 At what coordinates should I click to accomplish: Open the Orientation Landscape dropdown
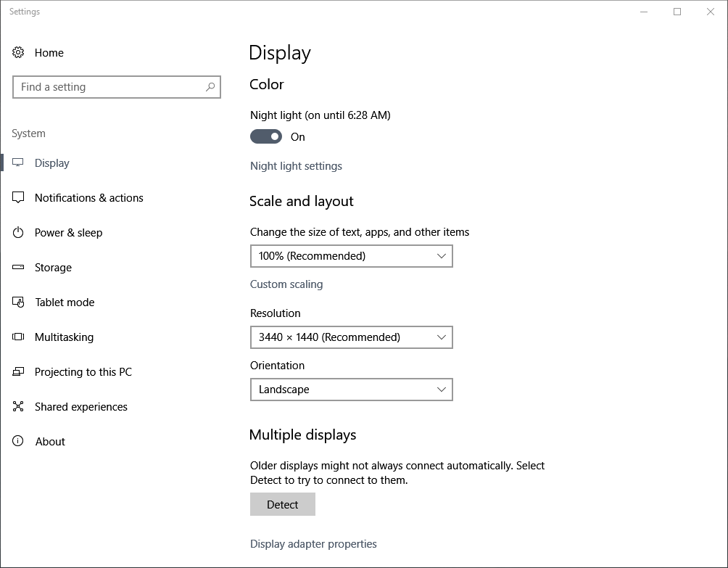[x=351, y=390]
